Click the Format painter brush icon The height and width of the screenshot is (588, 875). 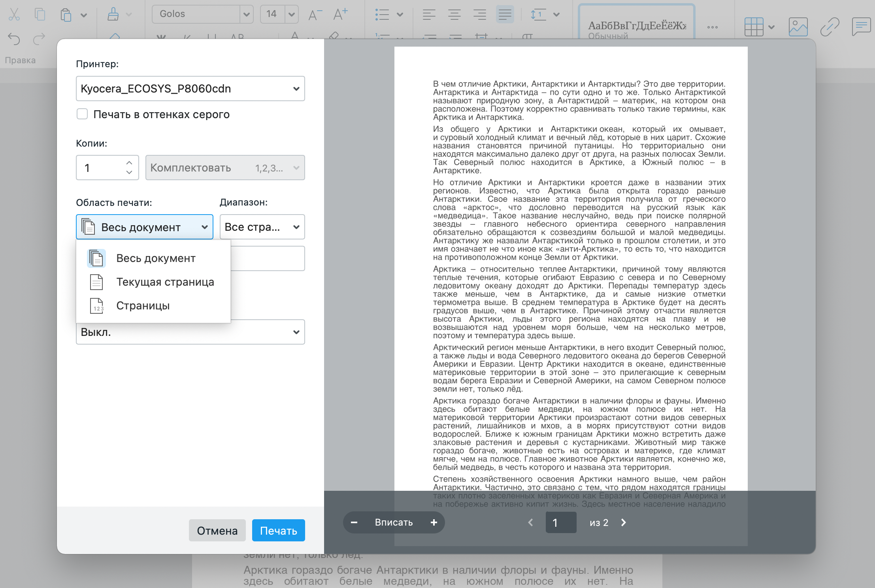pos(113,14)
